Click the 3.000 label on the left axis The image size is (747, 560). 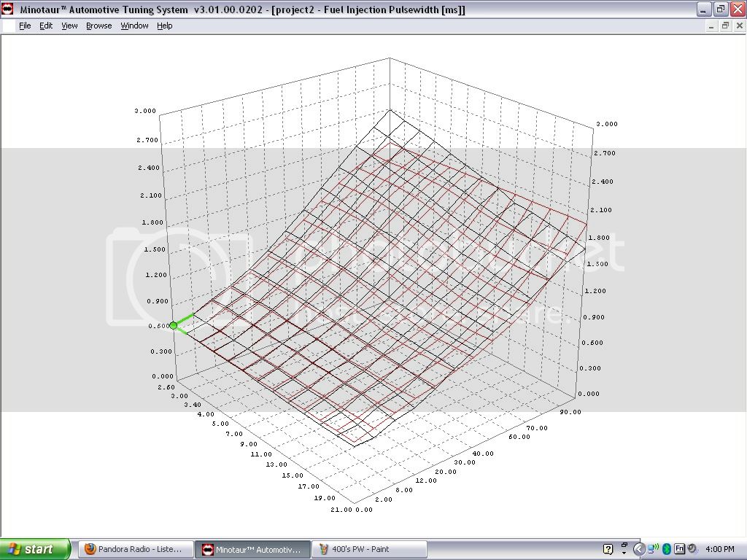(145, 111)
